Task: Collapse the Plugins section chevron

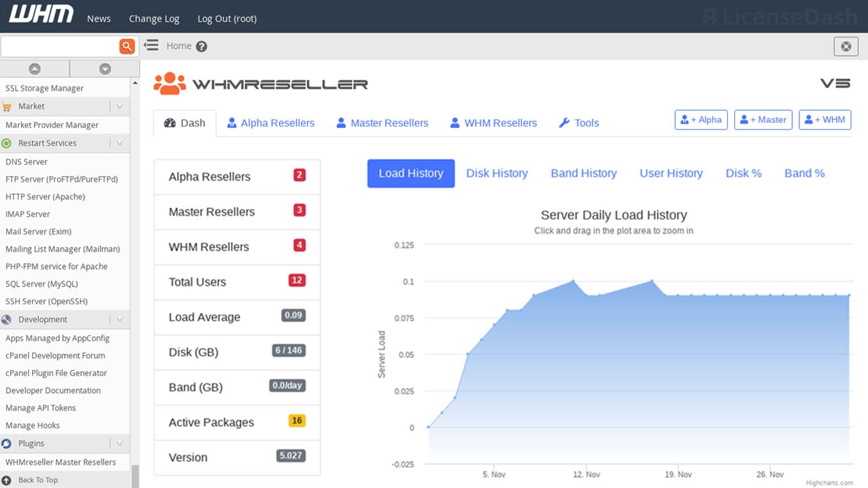Action: click(x=119, y=443)
